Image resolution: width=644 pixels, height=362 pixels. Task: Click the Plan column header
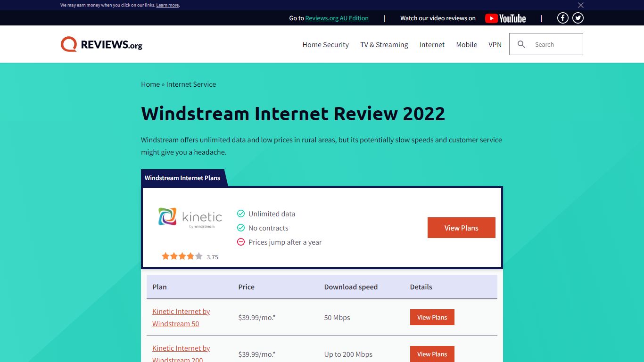(159, 287)
